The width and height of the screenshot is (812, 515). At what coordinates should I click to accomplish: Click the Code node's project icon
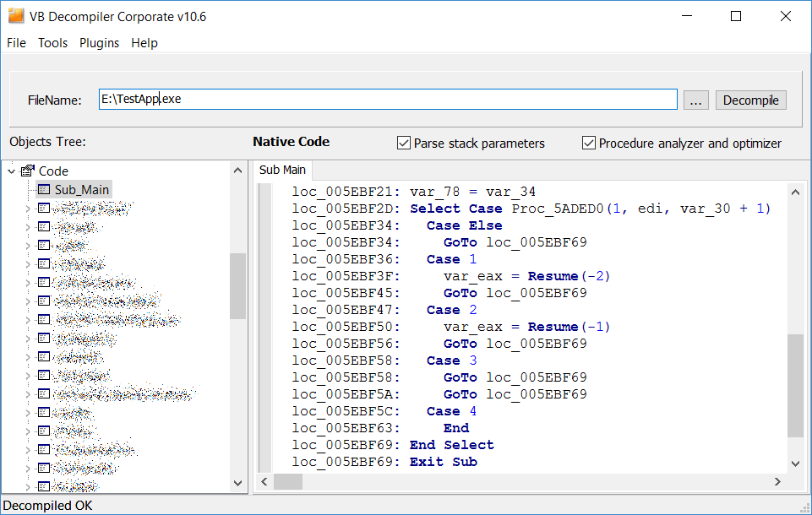tap(27, 171)
